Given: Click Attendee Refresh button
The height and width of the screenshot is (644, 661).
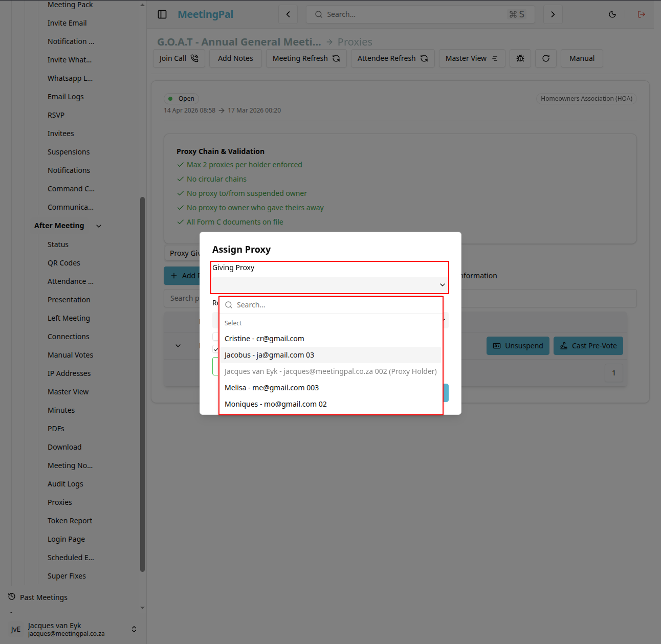Looking at the screenshot, I should click(x=393, y=58).
